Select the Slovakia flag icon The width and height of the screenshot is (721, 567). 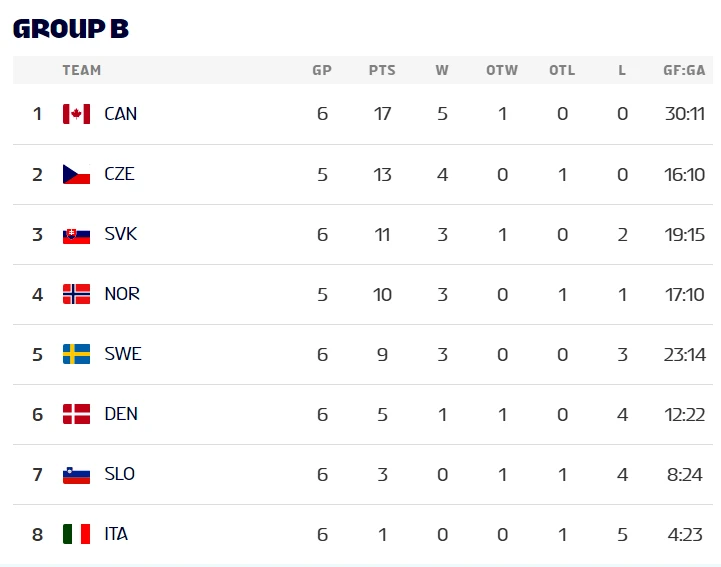[76, 236]
